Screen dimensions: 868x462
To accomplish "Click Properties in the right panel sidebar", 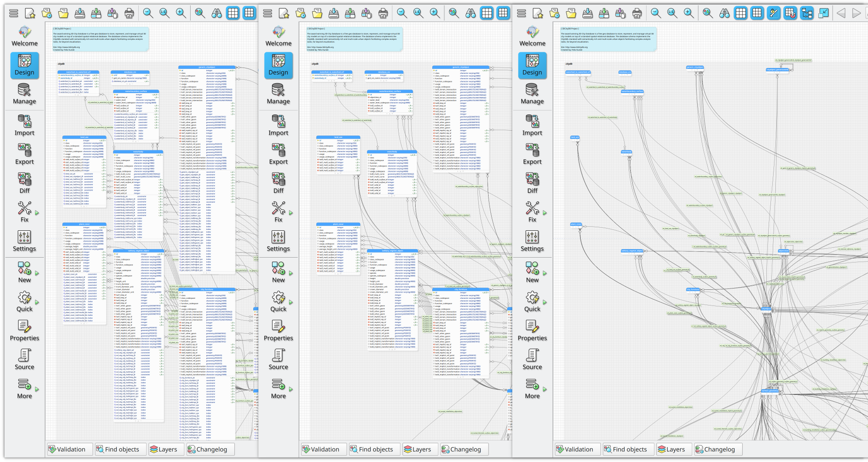I will click(532, 331).
